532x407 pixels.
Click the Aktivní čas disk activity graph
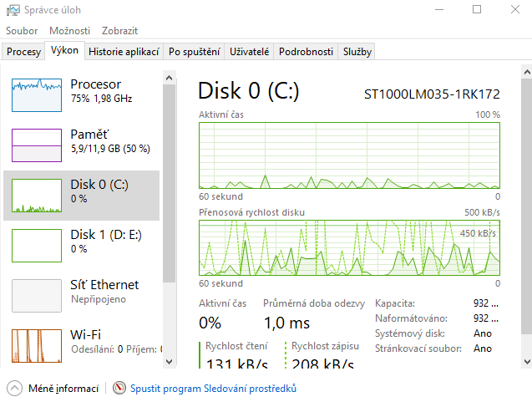pyautogui.click(x=349, y=155)
